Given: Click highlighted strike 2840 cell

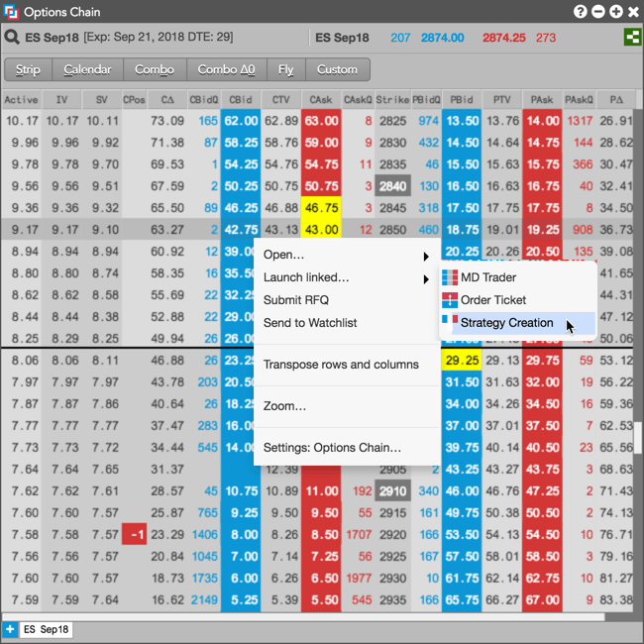Looking at the screenshot, I should click(392, 186).
